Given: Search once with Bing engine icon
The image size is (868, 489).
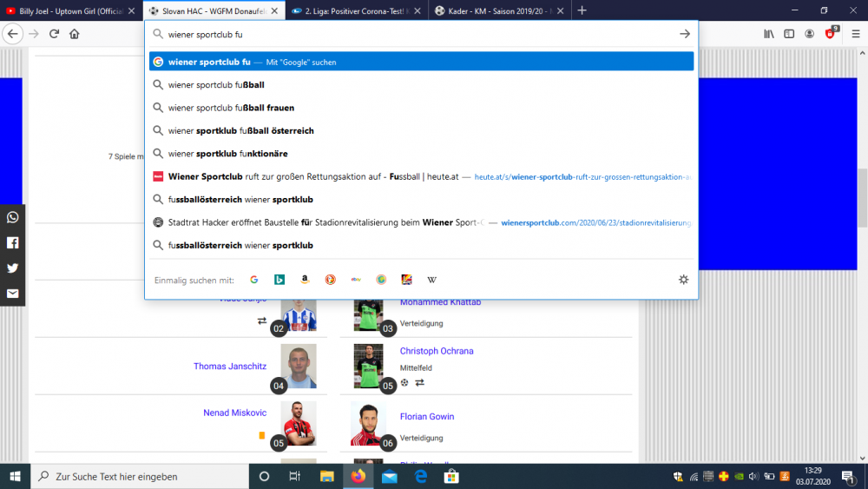Looking at the screenshot, I should (x=279, y=280).
